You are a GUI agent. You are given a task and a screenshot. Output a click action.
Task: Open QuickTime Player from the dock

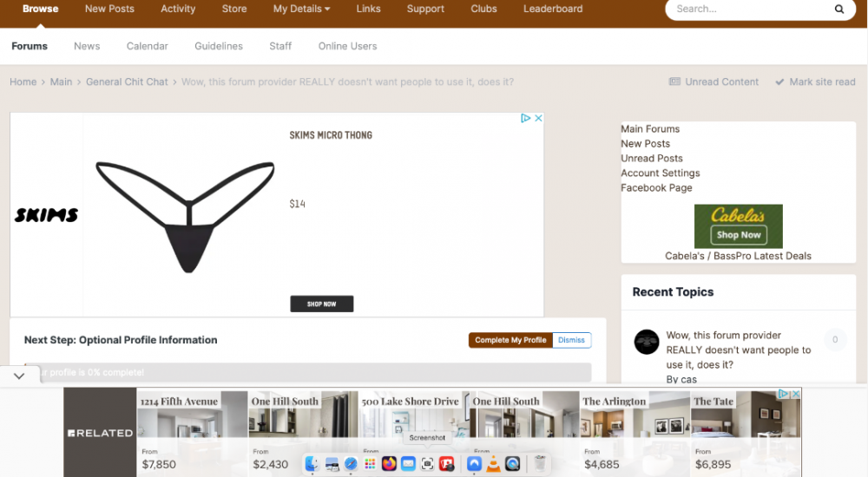(513, 464)
